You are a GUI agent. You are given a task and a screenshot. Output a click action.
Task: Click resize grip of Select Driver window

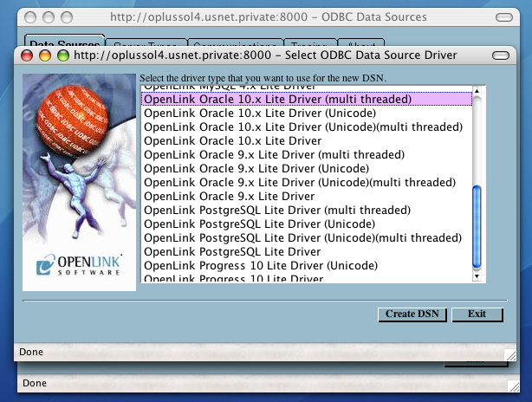(x=510, y=355)
